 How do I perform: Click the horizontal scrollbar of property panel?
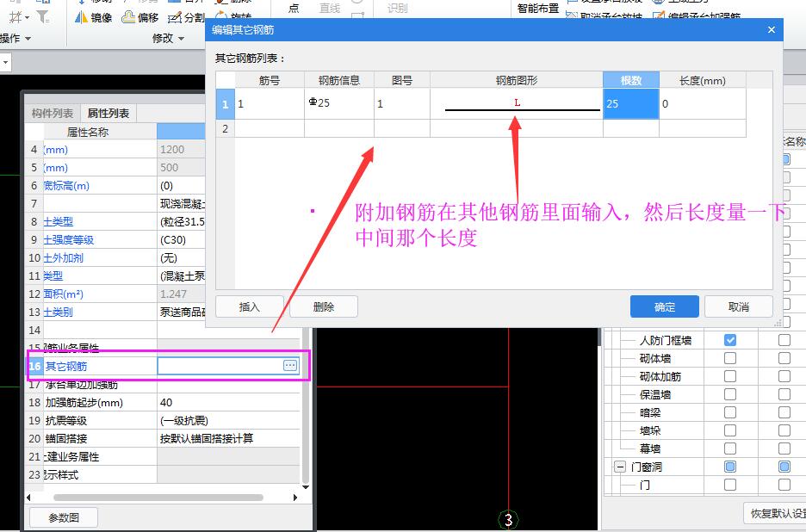(x=158, y=497)
